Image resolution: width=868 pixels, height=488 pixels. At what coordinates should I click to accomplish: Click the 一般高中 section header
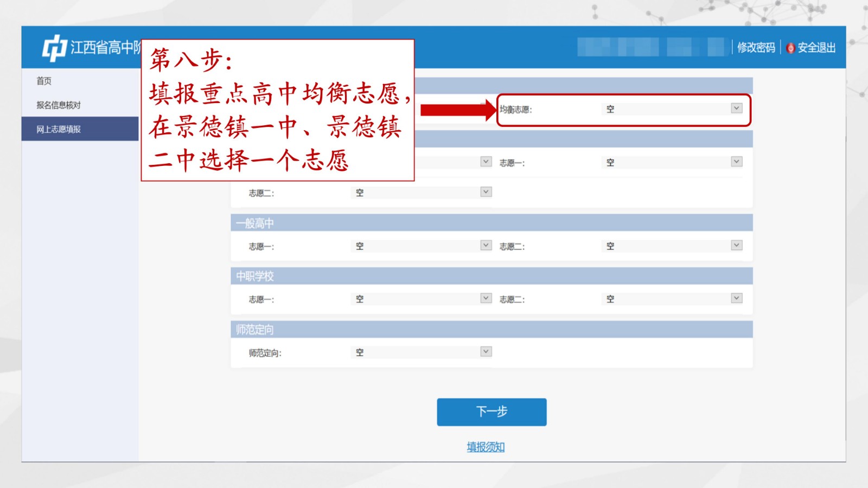255,223
